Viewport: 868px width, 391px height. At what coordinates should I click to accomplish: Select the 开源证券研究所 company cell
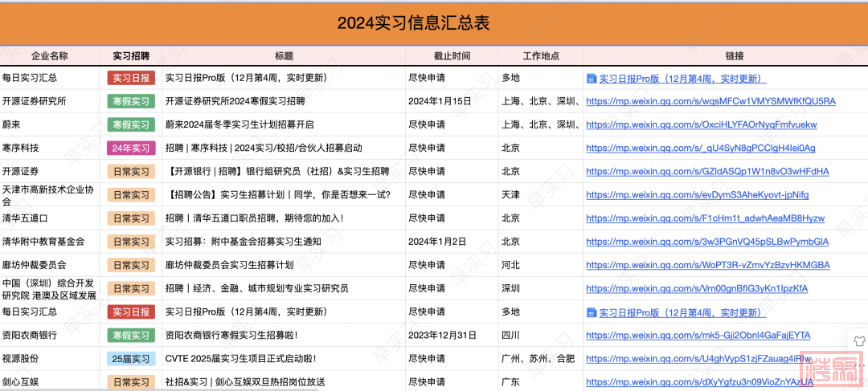(x=49, y=101)
